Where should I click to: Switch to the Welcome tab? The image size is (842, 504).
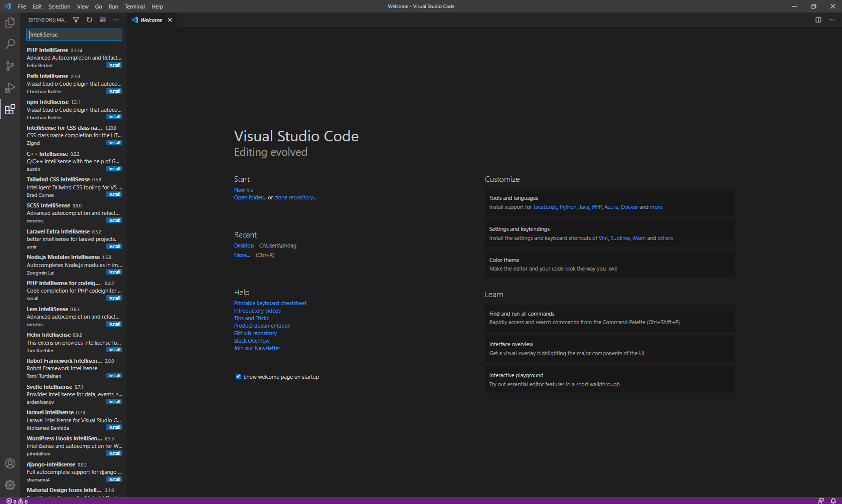pos(151,20)
